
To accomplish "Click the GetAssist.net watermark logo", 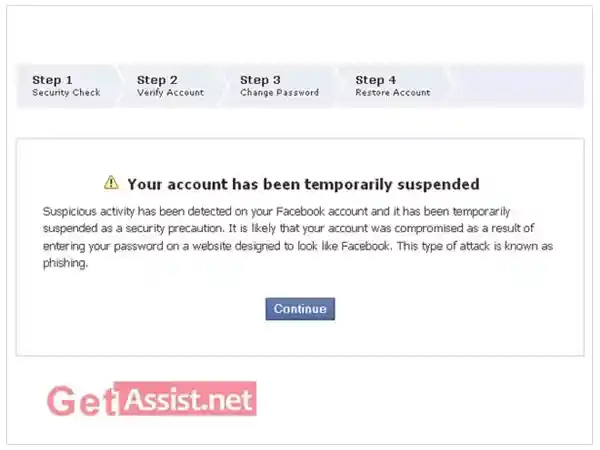I will coord(152,399).
